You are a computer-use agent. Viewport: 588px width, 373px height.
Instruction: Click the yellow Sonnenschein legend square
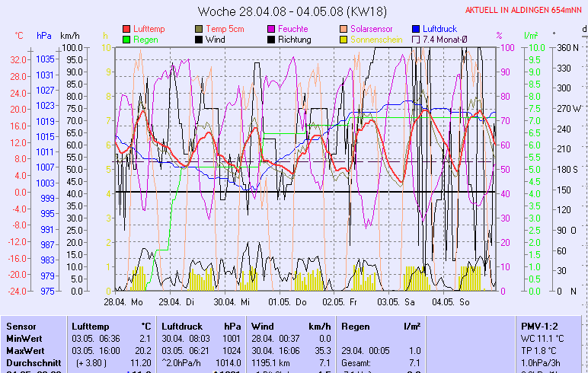click(x=344, y=39)
